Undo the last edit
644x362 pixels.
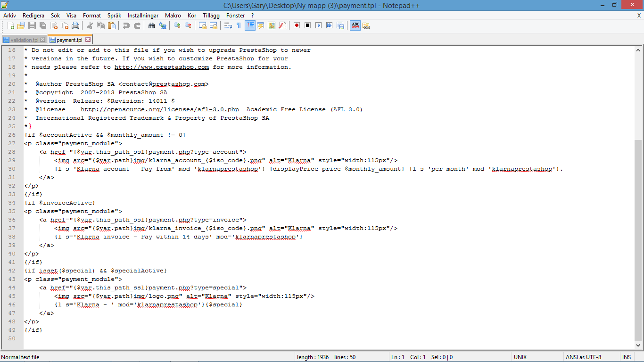click(126, 25)
